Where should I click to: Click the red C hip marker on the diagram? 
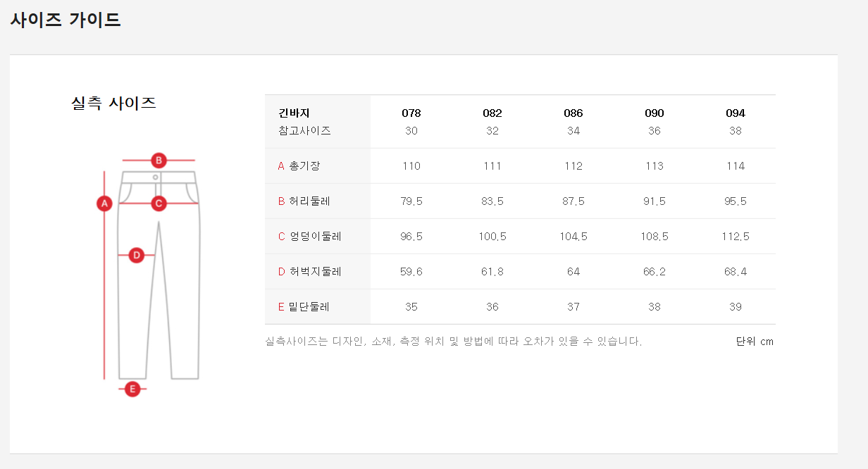click(x=159, y=204)
